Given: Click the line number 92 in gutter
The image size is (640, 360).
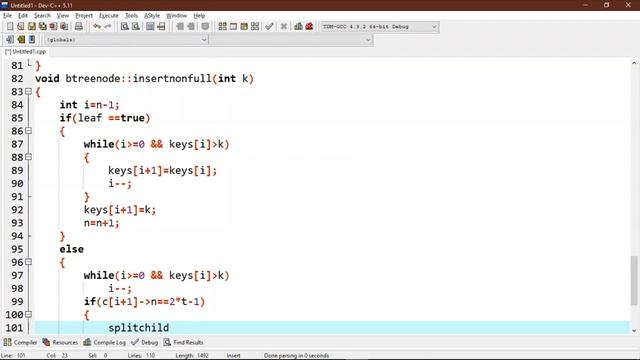Looking at the screenshot, I should pyautogui.click(x=17, y=210).
